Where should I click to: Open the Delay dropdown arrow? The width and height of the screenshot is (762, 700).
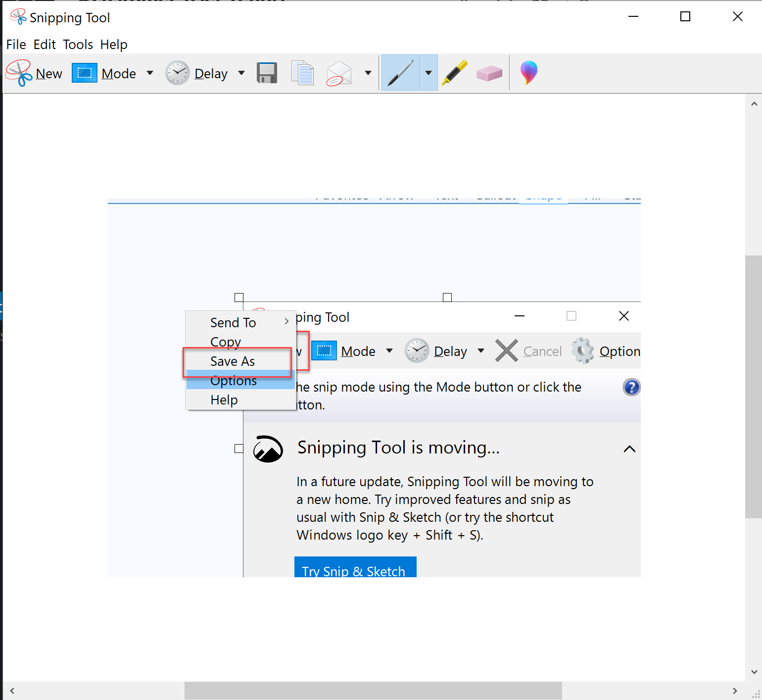[x=241, y=73]
